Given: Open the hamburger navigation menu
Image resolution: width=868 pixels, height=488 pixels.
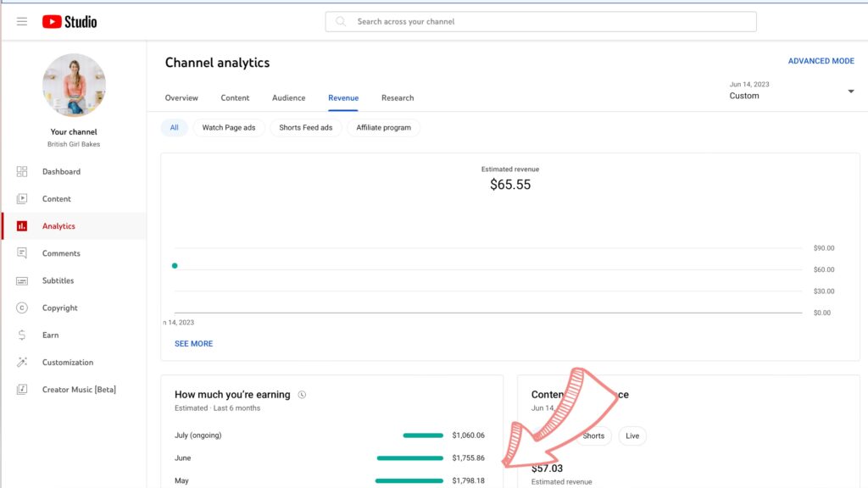Looking at the screenshot, I should tap(21, 21).
